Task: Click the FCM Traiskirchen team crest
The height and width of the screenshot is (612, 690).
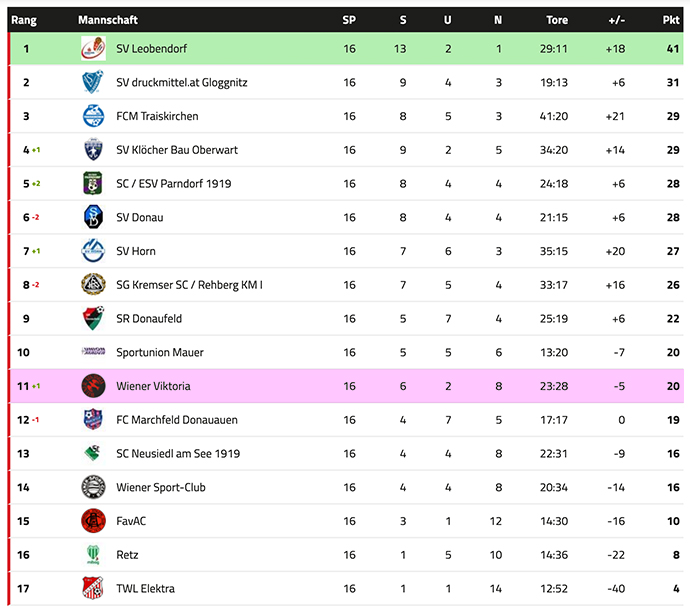Action: [x=93, y=116]
